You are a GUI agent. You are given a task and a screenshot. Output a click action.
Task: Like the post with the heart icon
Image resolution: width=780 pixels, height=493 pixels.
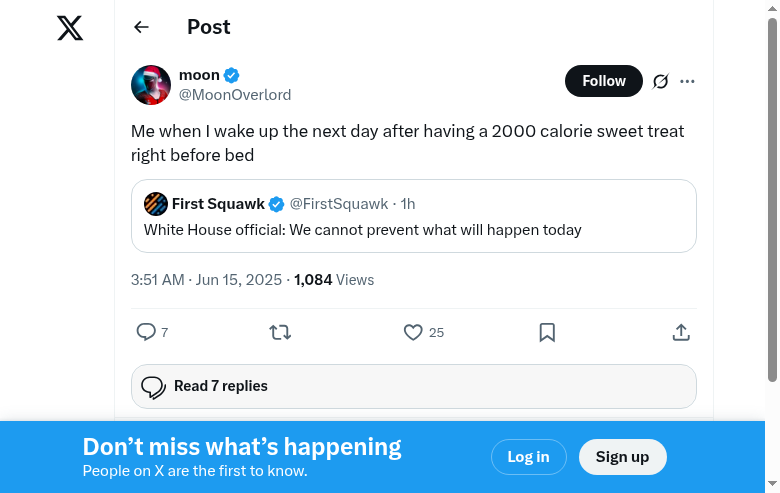click(x=413, y=332)
